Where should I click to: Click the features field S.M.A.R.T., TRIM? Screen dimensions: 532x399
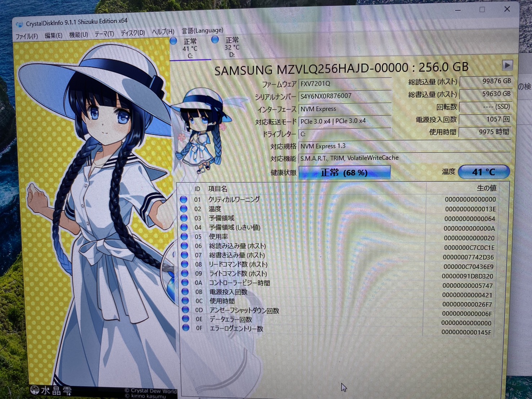click(x=404, y=158)
